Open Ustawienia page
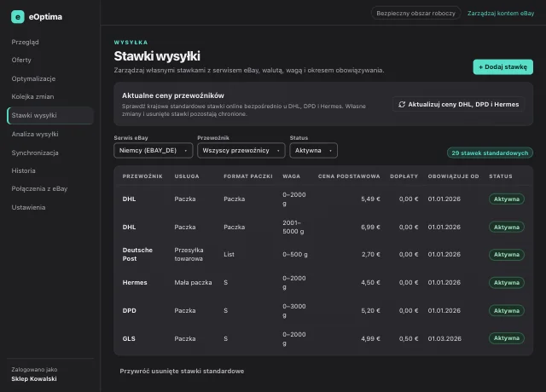546x392 pixels. tap(28, 207)
